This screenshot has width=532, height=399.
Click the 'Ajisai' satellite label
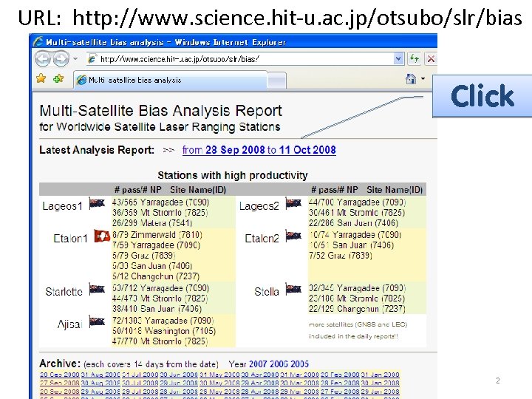pos(70,324)
